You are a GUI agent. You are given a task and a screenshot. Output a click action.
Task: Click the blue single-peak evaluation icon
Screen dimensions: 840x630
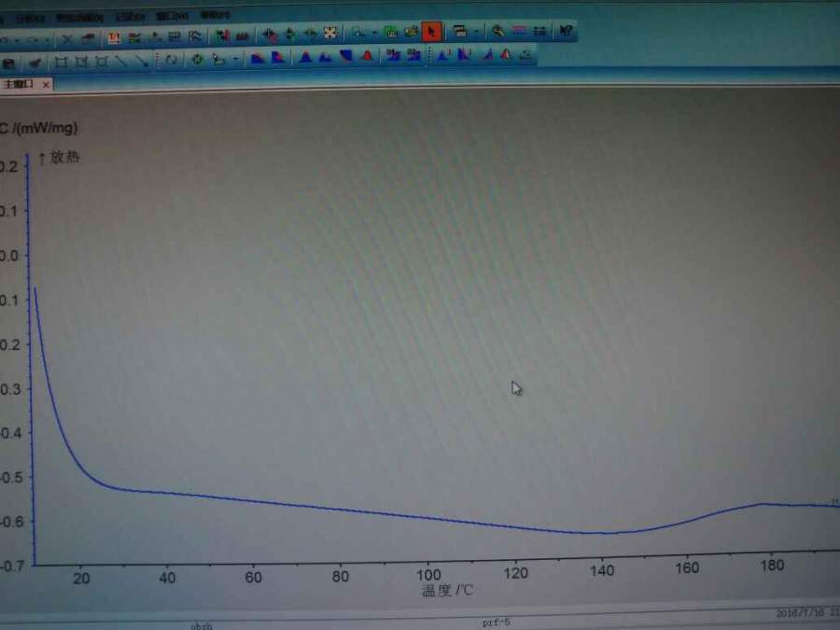pos(305,56)
